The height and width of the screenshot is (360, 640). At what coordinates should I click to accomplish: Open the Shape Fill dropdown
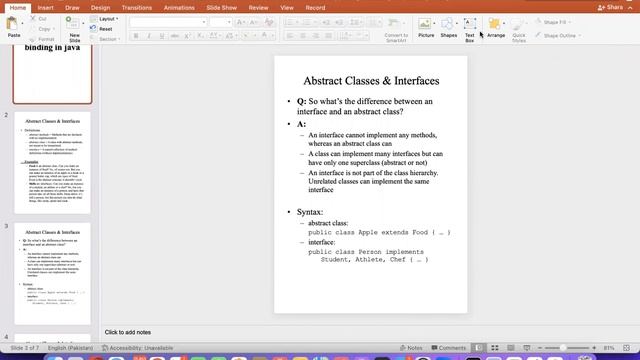pos(553,22)
